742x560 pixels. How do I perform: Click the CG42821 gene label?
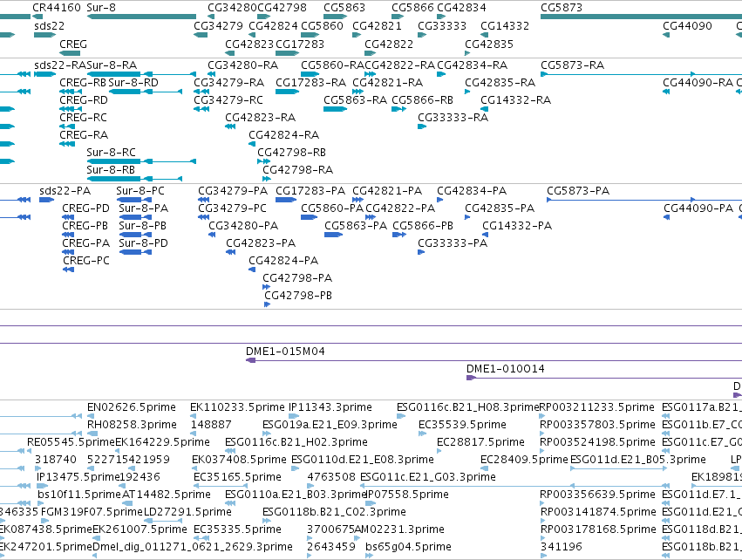[378, 26]
